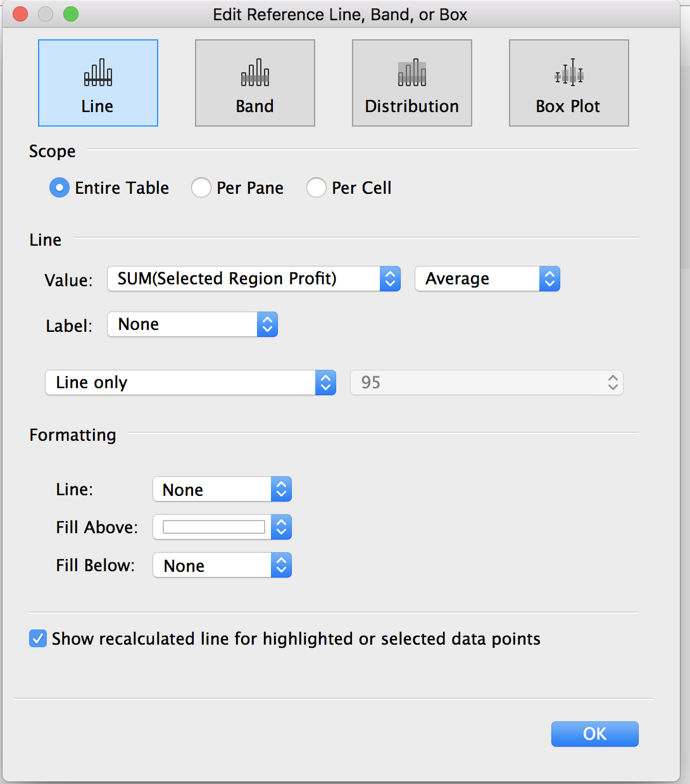690x784 pixels.
Task: Open the Formatting Line style dropdown
Action: [222, 489]
